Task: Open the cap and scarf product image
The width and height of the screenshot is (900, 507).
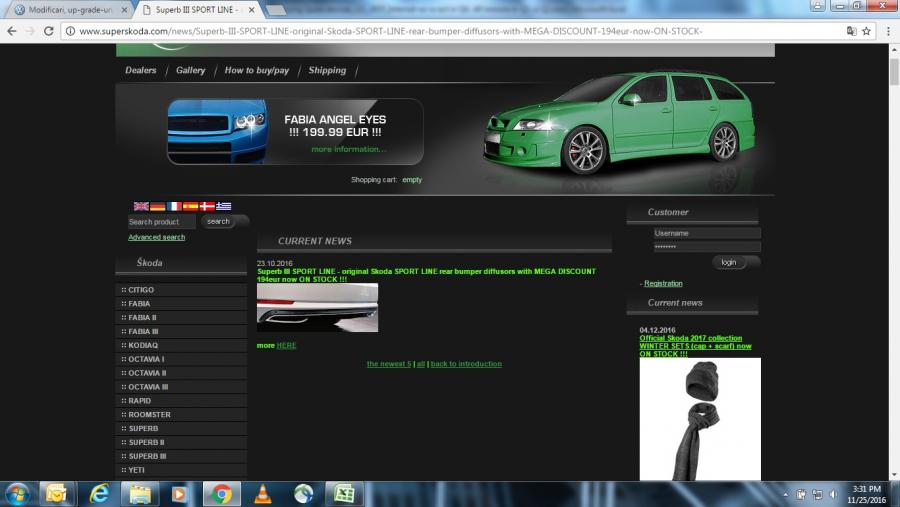Action: click(700, 419)
